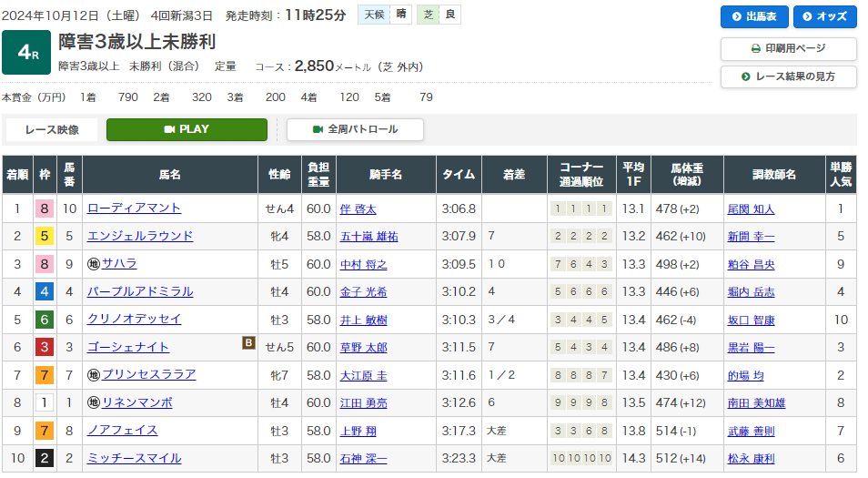Open trainer 松永 康利 profile

pyautogui.click(x=751, y=459)
